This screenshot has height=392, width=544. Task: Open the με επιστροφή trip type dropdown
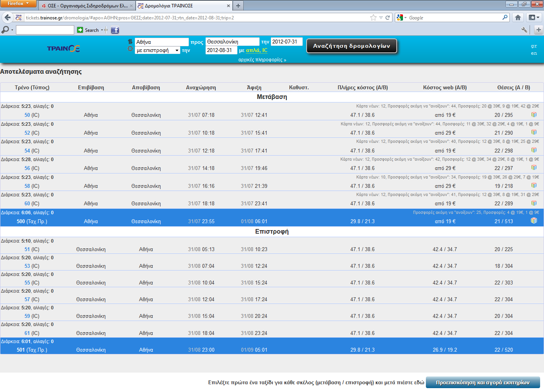click(x=157, y=50)
